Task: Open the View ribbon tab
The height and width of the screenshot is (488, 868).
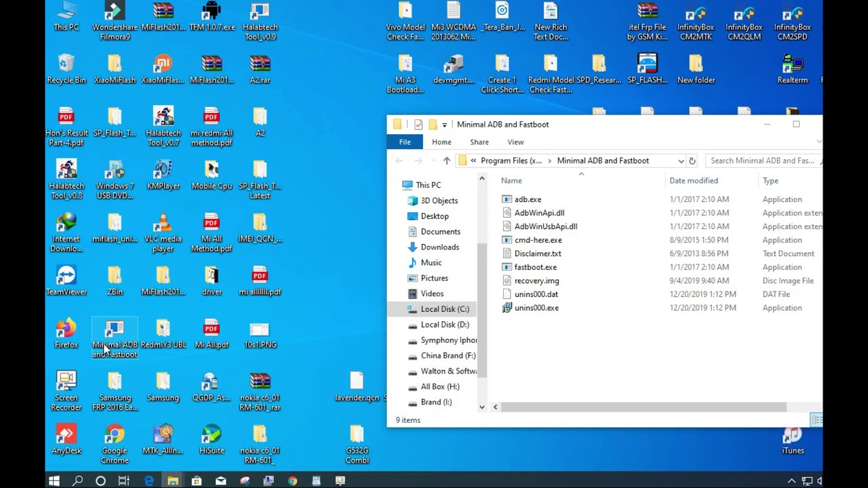Action: pyautogui.click(x=515, y=142)
